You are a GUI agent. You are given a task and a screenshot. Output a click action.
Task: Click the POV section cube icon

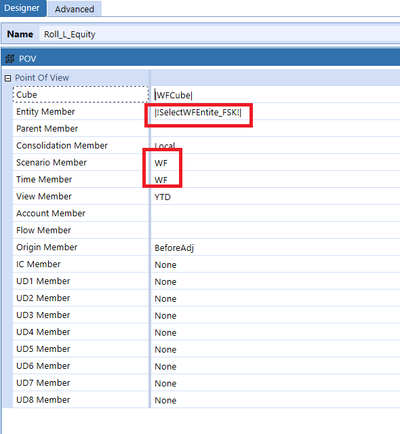[x=10, y=59]
